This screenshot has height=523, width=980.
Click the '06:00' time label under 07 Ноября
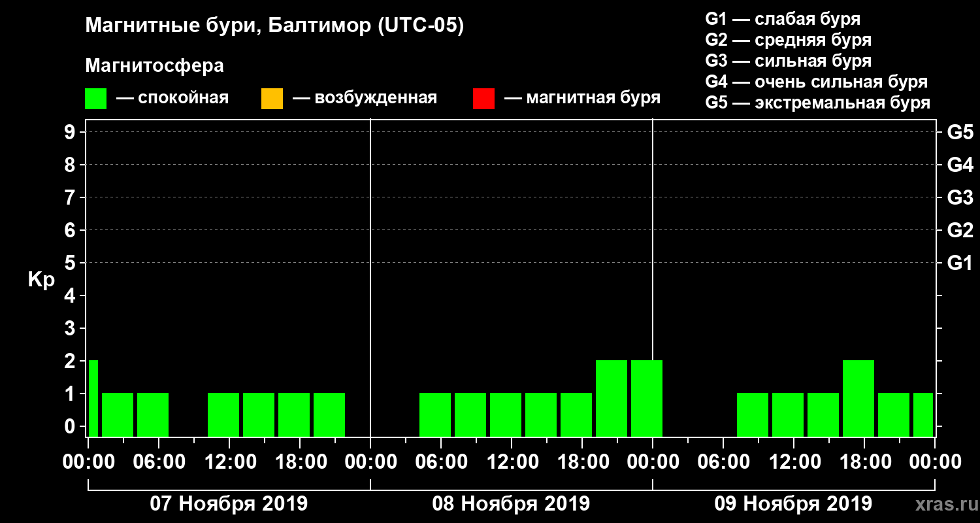pos(159,462)
